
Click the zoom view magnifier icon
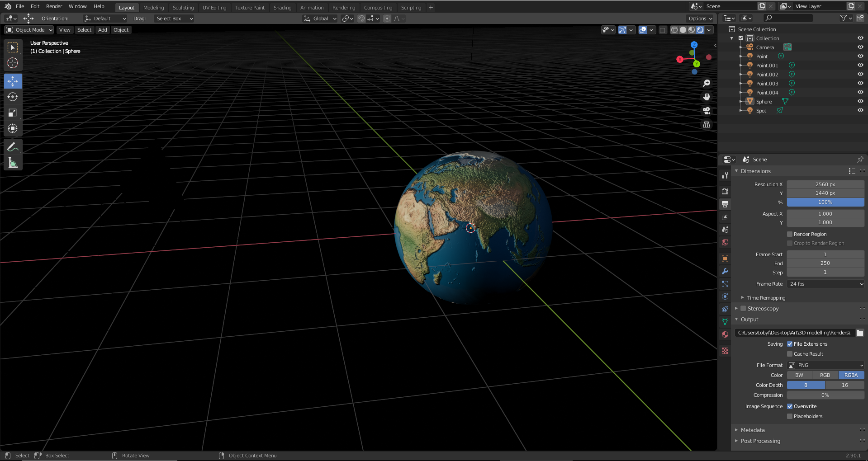[x=707, y=83]
